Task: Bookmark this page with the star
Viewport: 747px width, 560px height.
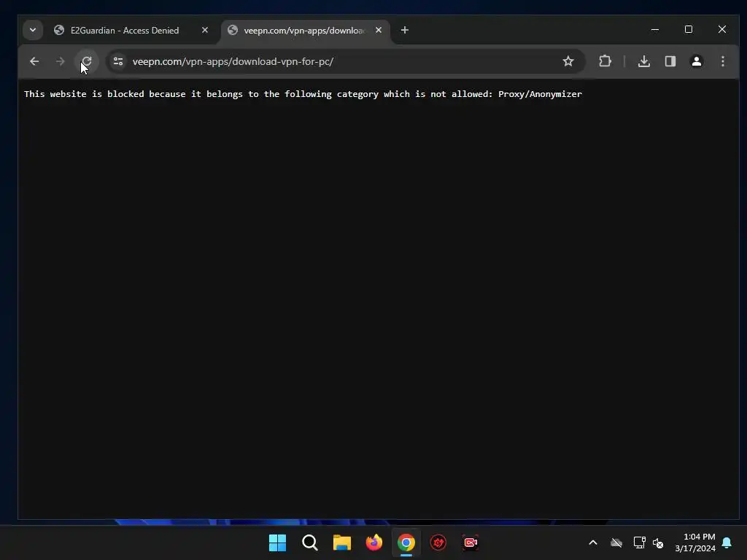Action: tap(568, 61)
